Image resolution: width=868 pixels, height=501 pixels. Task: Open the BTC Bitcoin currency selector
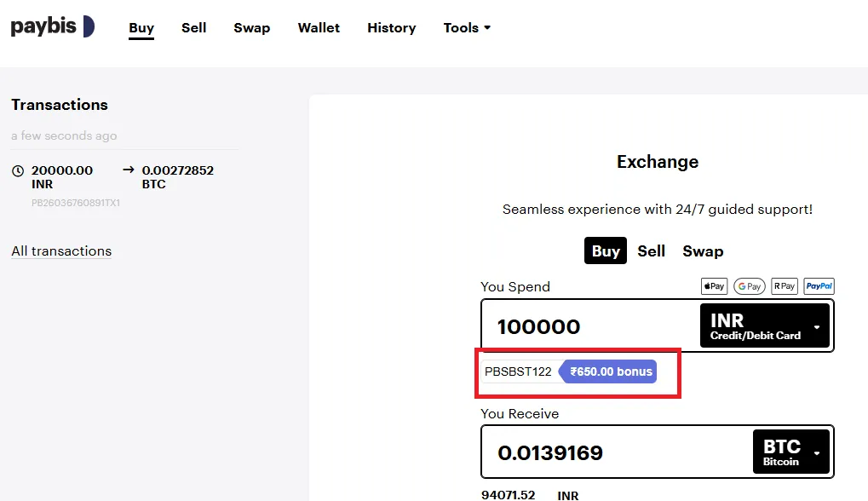pos(791,452)
